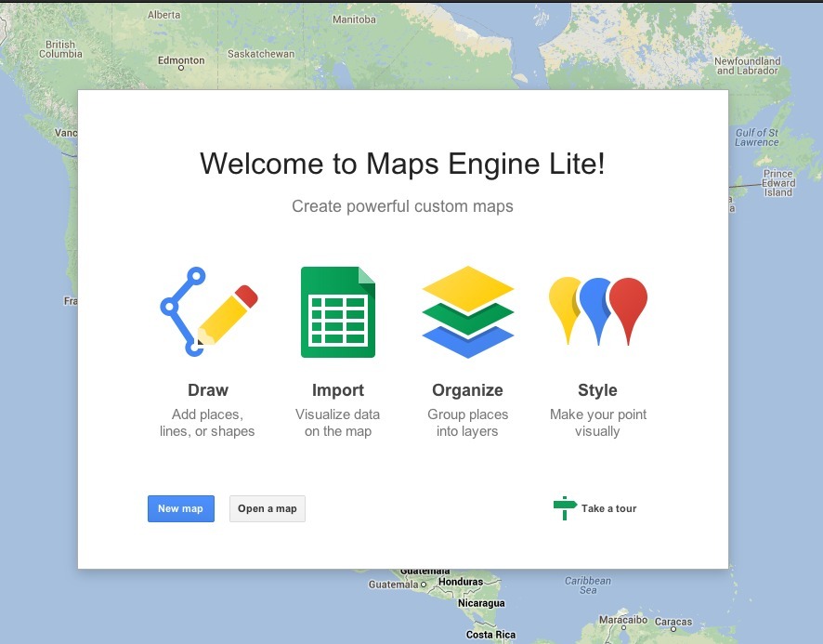Click the green signpost tour icon
The width and height of the screenshot is (823, 644).
(565, 508)
